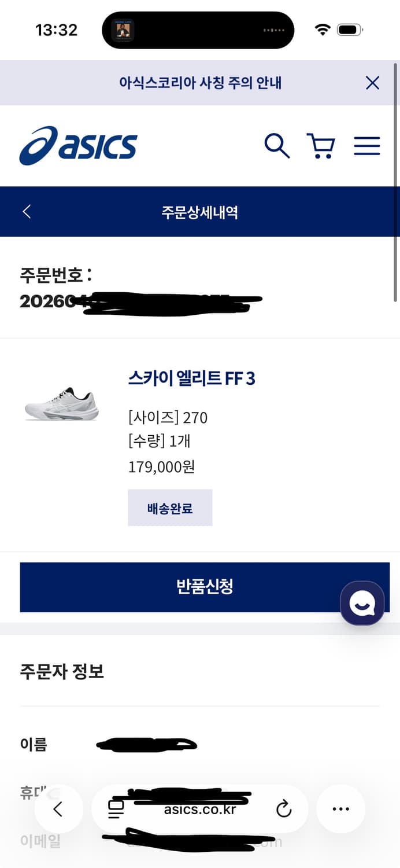This screenshot has height=868, width=400.
Task: Open the chat support bubble
Action: 362,604
